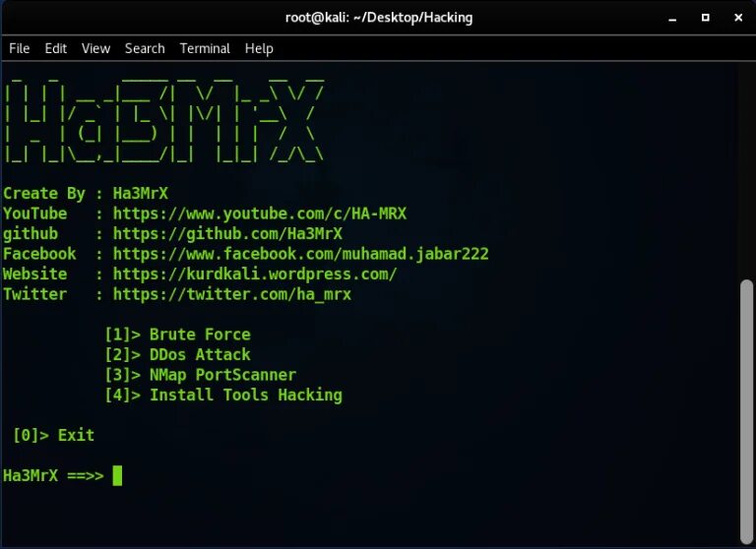The width and height of the screenshot is (756, 549).
Task: Click the YouTube channel URL
Action: pos(260,213)
